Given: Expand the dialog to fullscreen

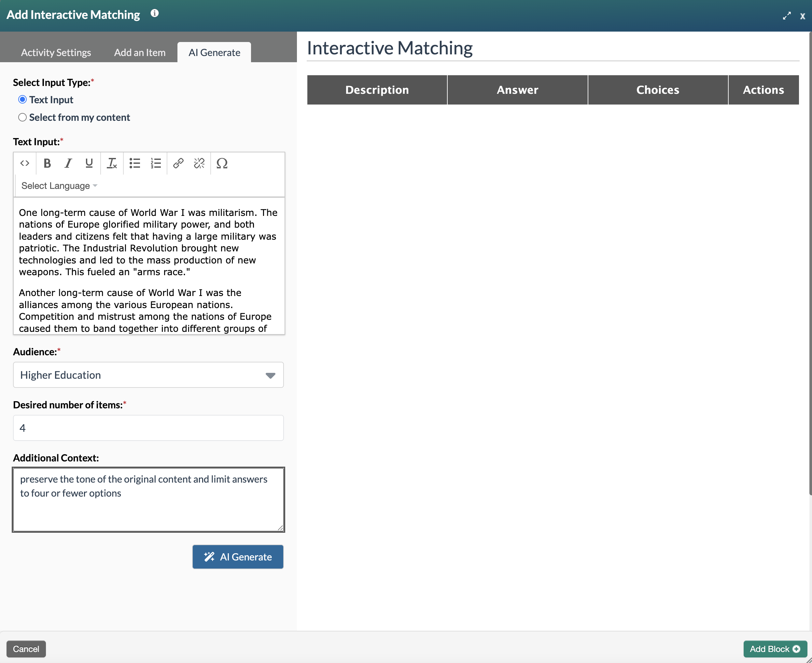Looking at the screenshot, I should click(787, 16).
